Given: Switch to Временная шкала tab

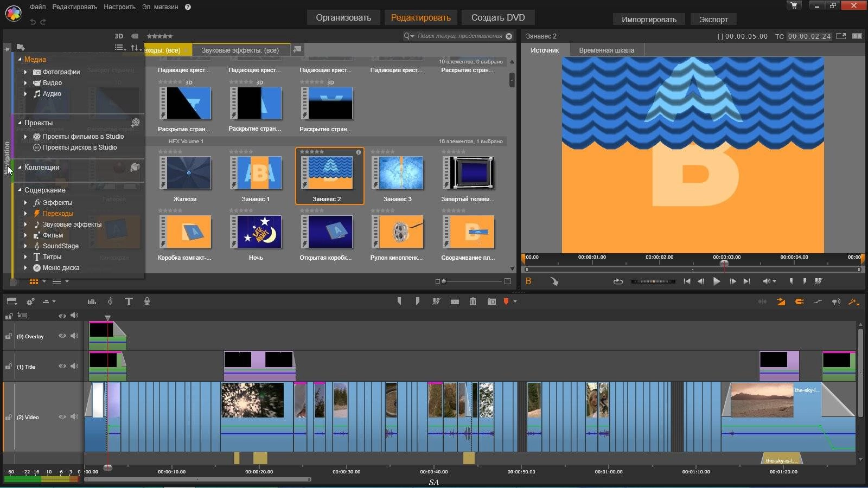Looking at the screenshot, I should pyautogui.click(x=607, y=50).
